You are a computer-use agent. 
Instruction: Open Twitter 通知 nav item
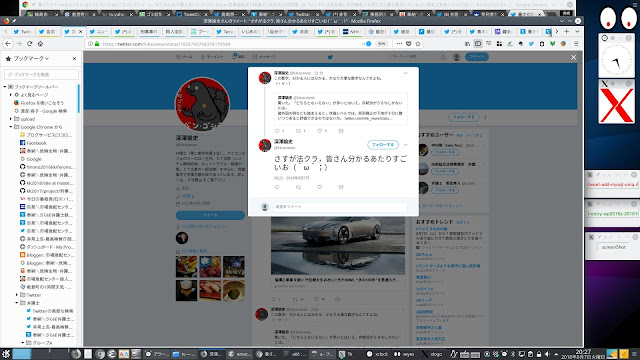click(x=238, y=57)
